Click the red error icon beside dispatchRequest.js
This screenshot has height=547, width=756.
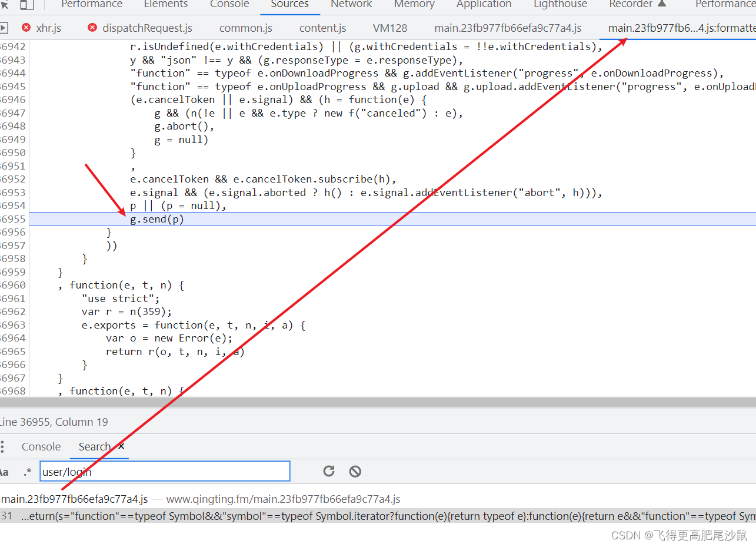point(92,28)
